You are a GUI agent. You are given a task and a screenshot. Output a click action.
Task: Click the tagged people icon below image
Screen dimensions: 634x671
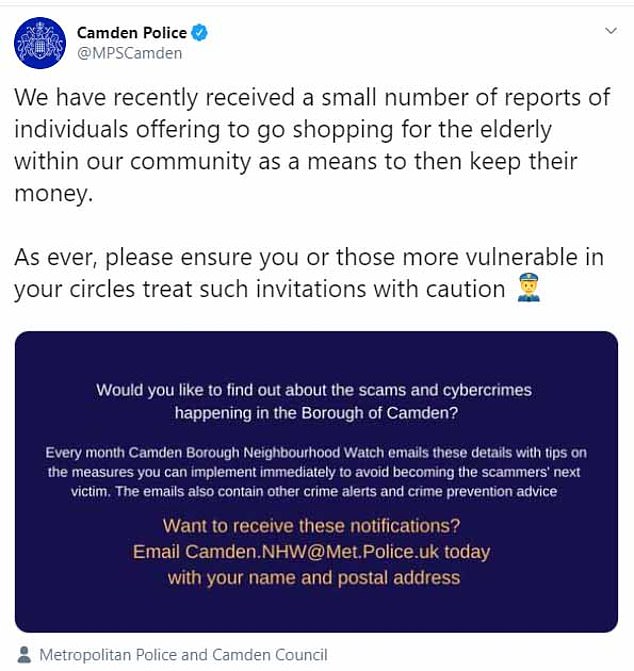pos(23,655)
